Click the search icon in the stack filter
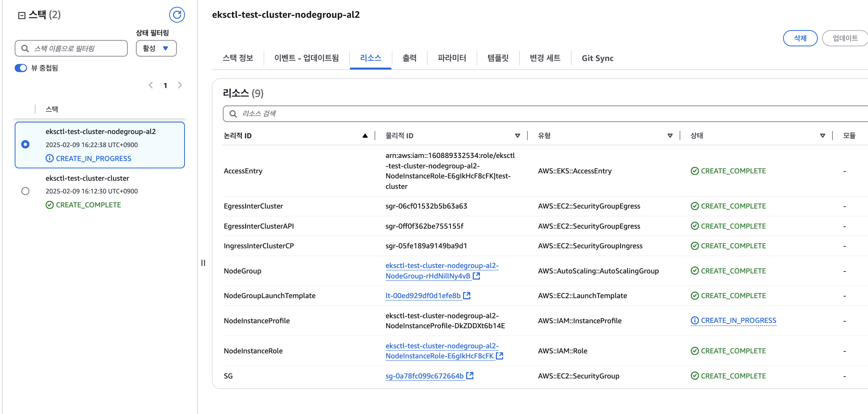The height and width of the screenshot is (414, 868). click(25, 49)
